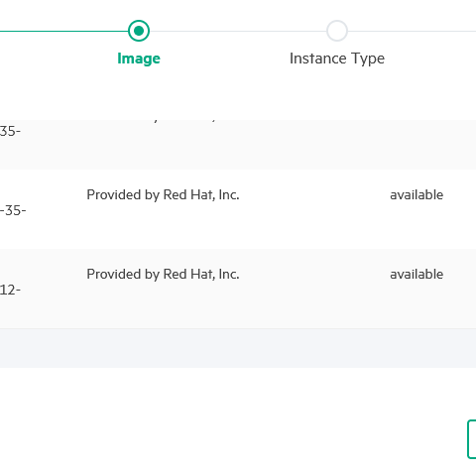Click the grey table footer bar below the rows
The height and width of the screenshot is (473, 476).
(x=238, y=348)
